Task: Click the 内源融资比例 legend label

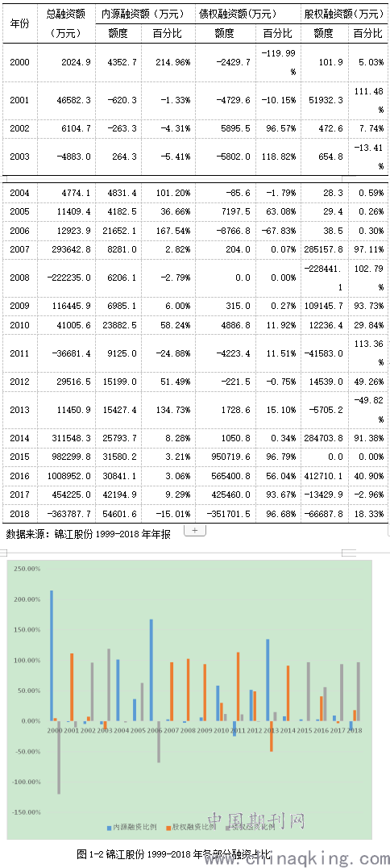Action: pos(135,827)
